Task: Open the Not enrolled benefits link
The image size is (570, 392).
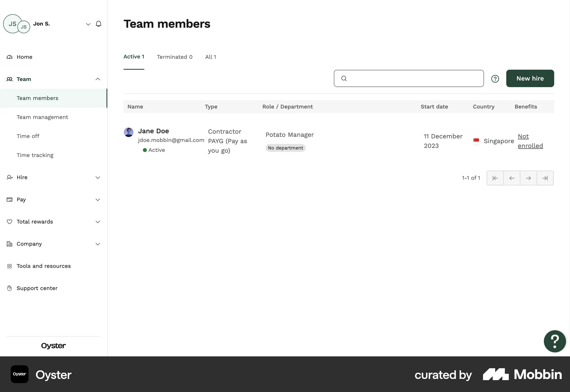Action: (530, 141)
